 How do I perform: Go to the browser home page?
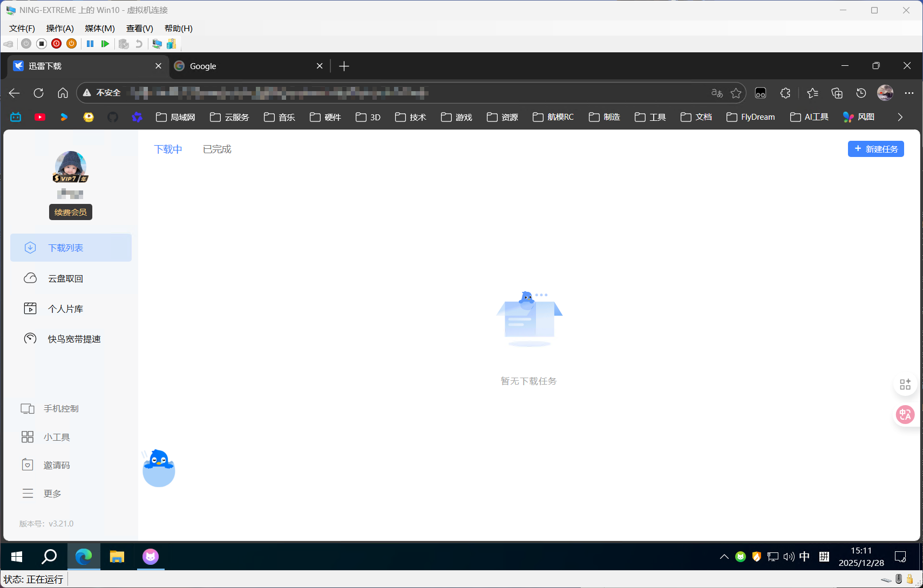click(x=63, y=93)
